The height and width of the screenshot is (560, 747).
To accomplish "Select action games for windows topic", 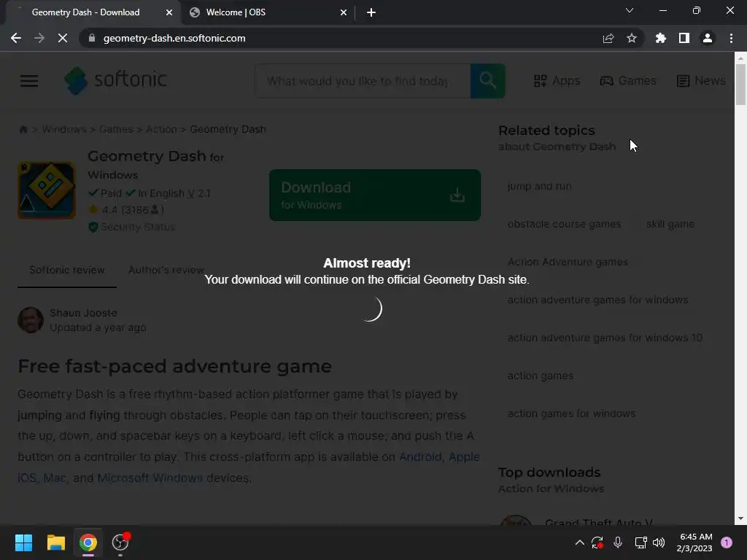I will (x=572, y=413).
